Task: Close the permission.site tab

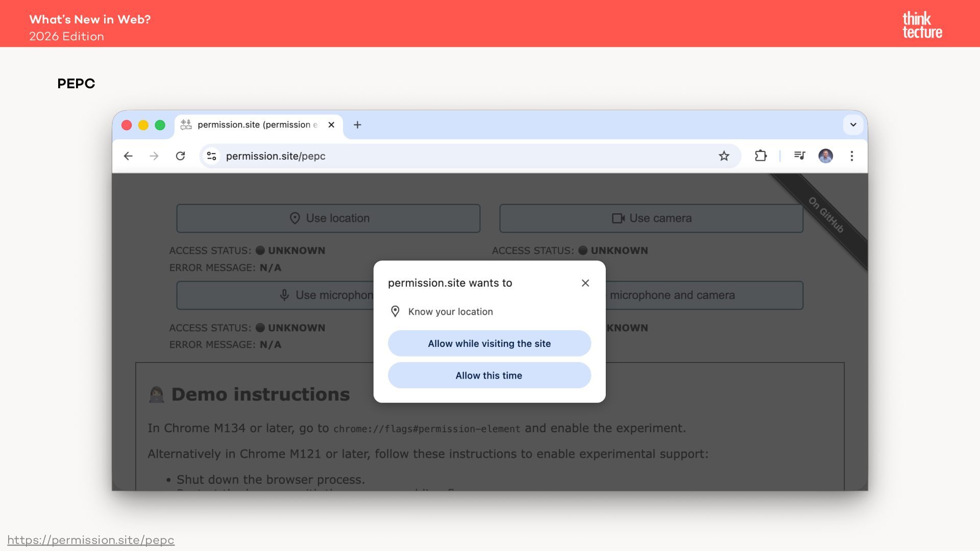Action: pos(331,125)
